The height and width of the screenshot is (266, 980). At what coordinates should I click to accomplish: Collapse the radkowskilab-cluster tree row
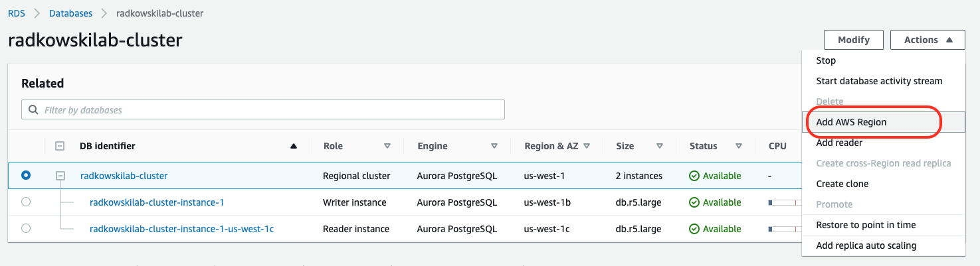pos(60,176)
